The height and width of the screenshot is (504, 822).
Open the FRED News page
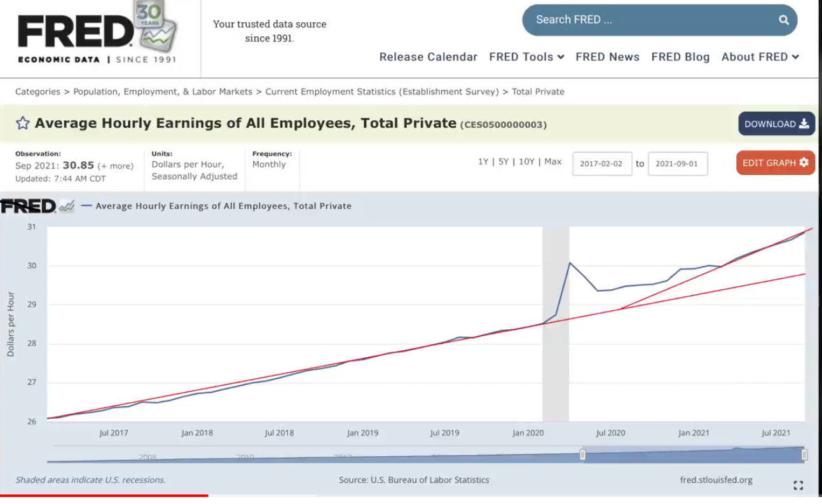607,57
